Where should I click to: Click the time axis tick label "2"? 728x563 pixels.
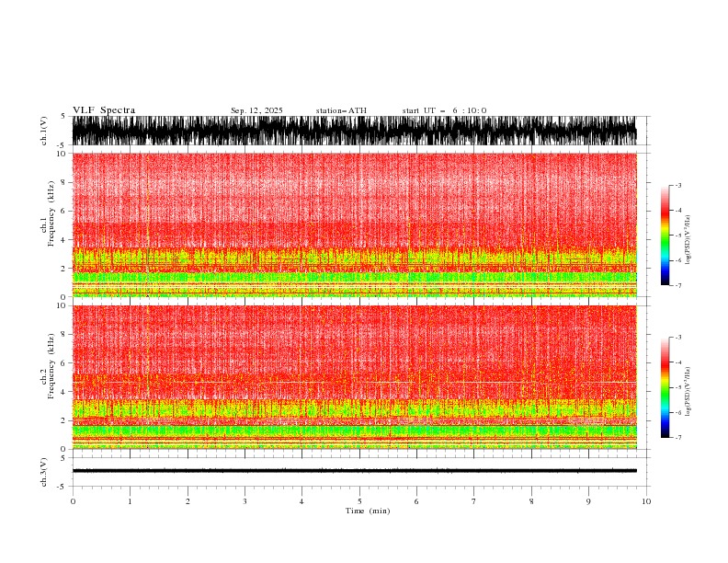tap(188, 501)
